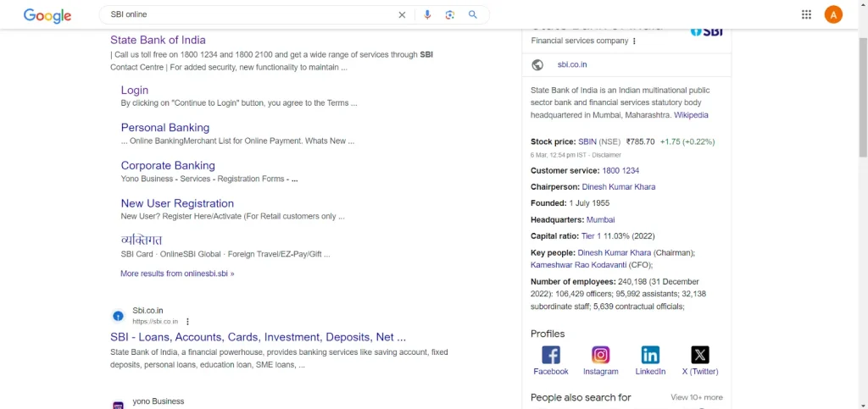
Task: Click the Sbi.co.in result favicon
Action: click(x=118, y=316)
